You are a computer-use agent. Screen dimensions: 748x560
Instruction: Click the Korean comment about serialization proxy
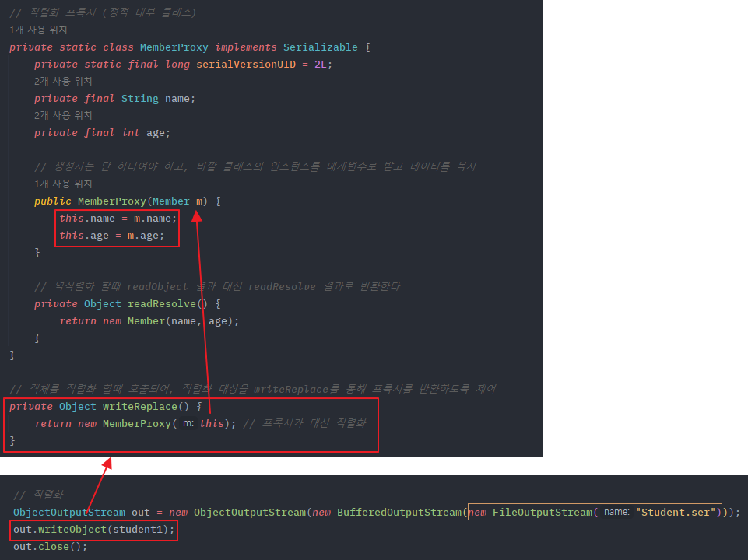(101, 12)
